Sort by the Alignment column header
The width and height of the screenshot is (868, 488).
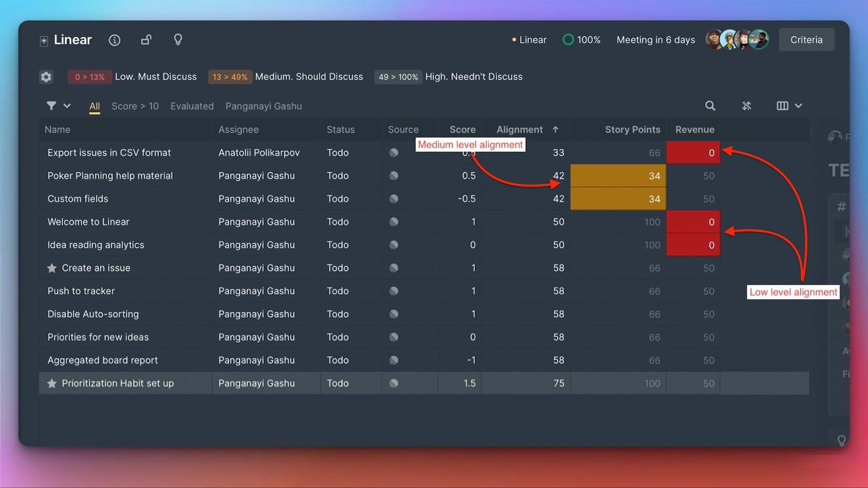coord(520,130)
